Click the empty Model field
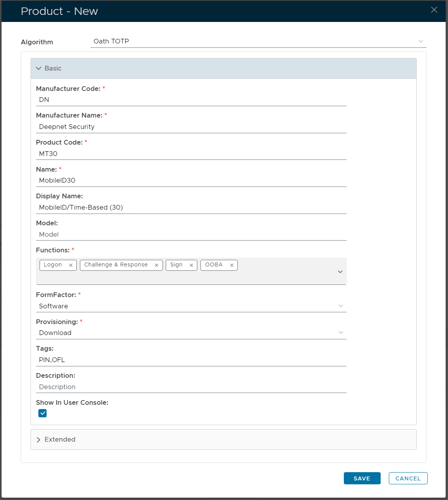The height and width of the screenshot is (500, 448). pyautogui.click(x=191, y=234)
